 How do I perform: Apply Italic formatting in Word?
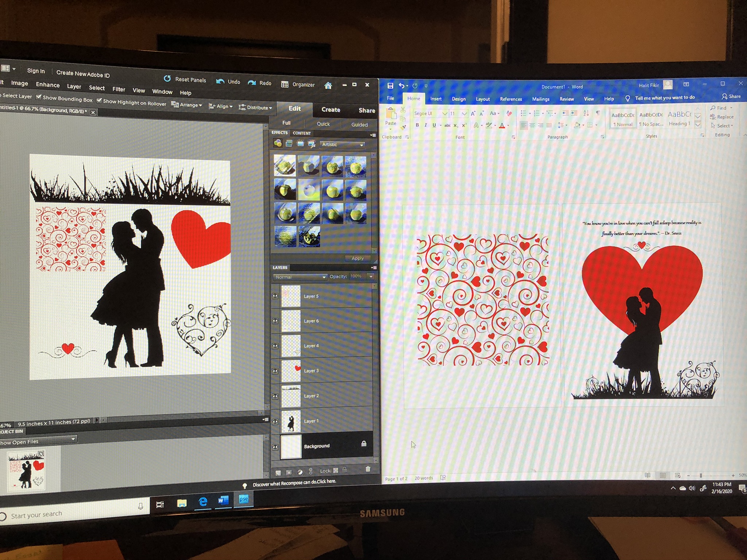426,125
